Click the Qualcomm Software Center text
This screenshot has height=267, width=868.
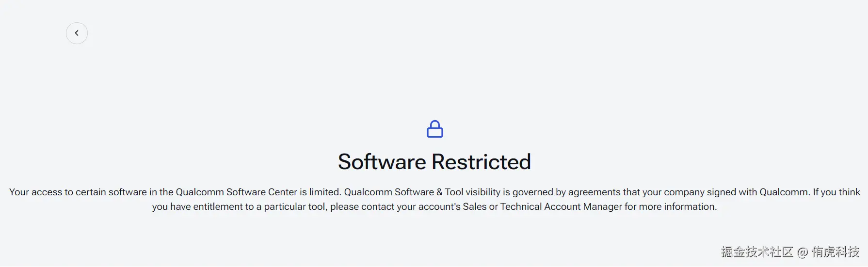click(236, 192)
